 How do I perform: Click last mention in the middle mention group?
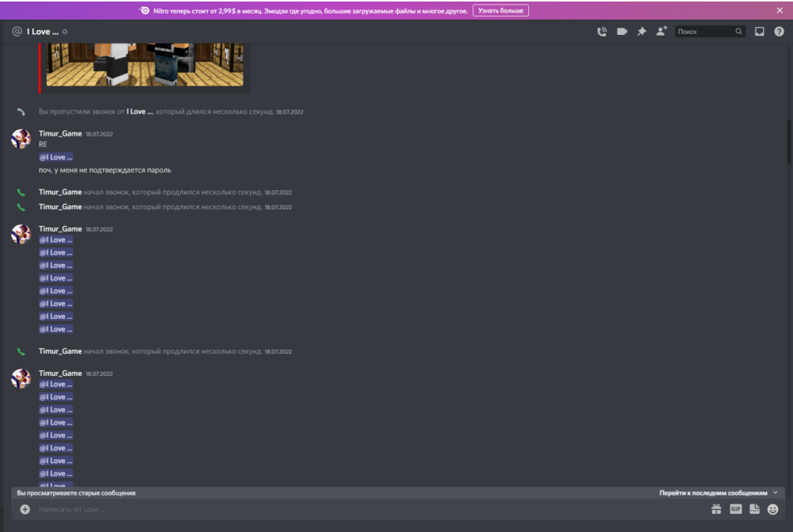pyautogui.click(x=56, y=329)
